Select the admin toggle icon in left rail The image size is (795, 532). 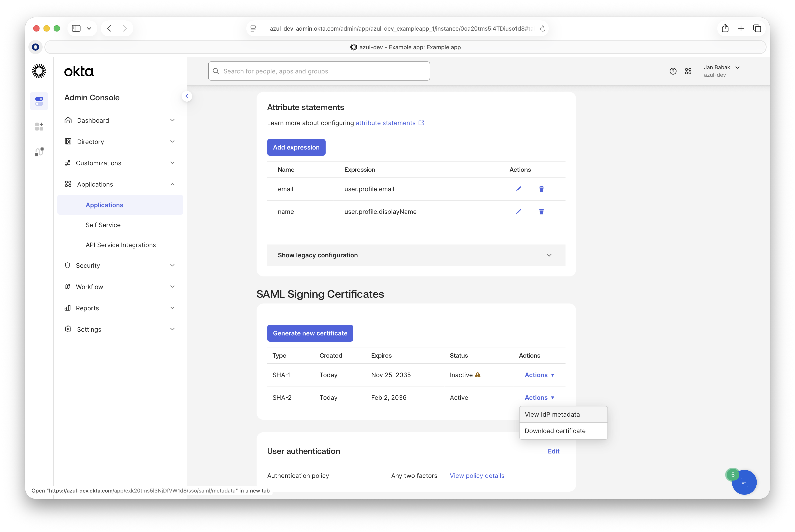click(39, 101)
